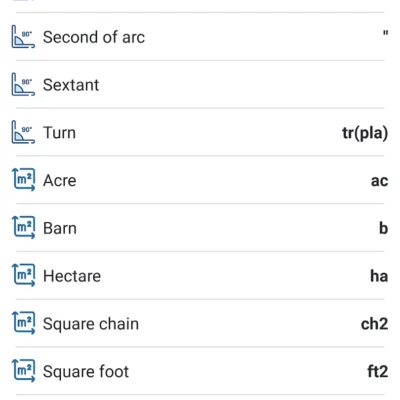
Task: Click the m² icon beside Barn
Action: [23, 228]
